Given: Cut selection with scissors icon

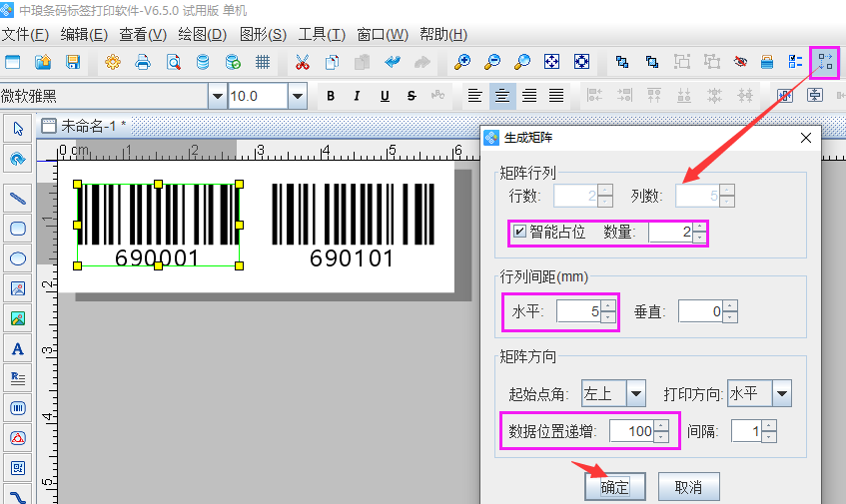Looking at the screenshot, I should click(x=302, y=62).
